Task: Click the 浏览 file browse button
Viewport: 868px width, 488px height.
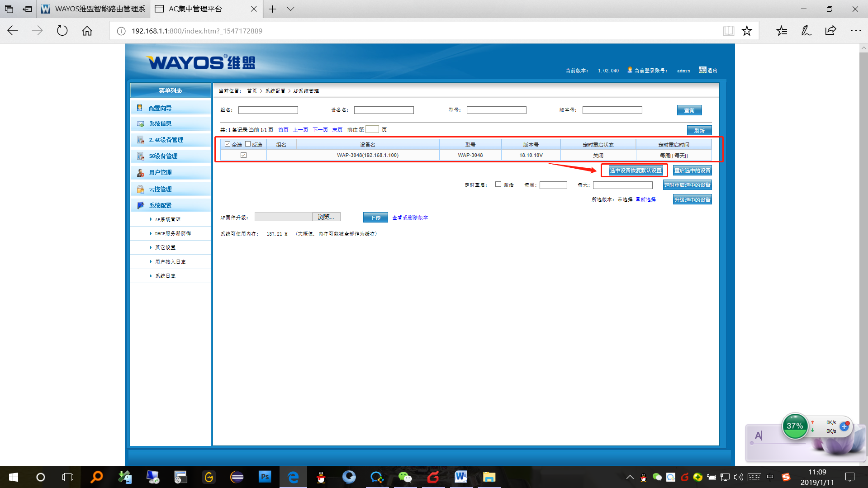Action: (x=326, y=217)
